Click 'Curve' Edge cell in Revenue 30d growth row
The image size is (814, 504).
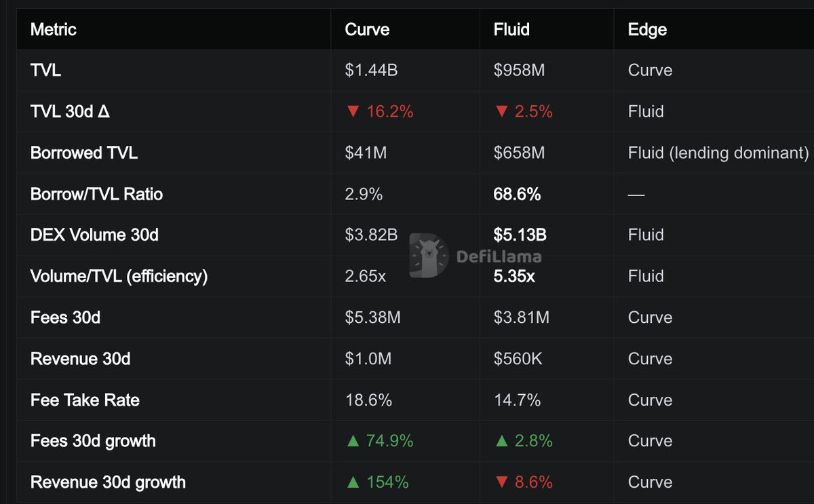tap(650, 482)
